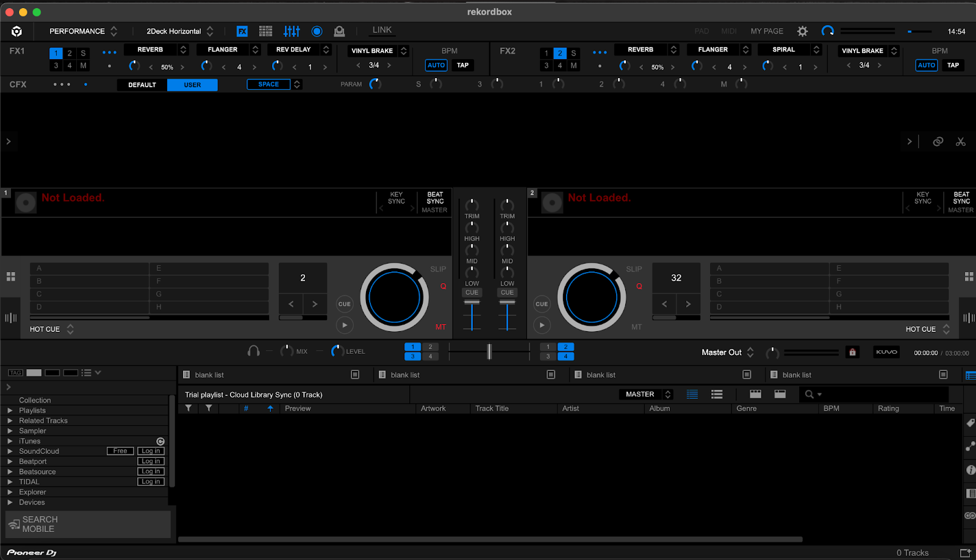
Task: Click the KUVO icon
Action: point(886,352)
